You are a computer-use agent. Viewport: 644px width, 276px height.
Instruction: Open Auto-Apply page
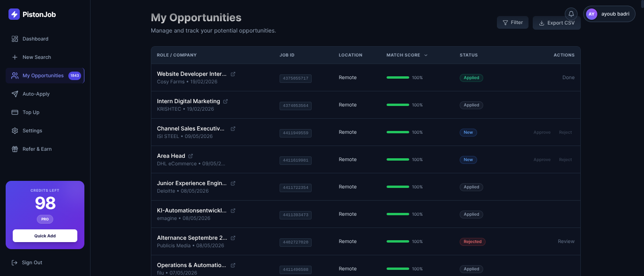[45, 94]
